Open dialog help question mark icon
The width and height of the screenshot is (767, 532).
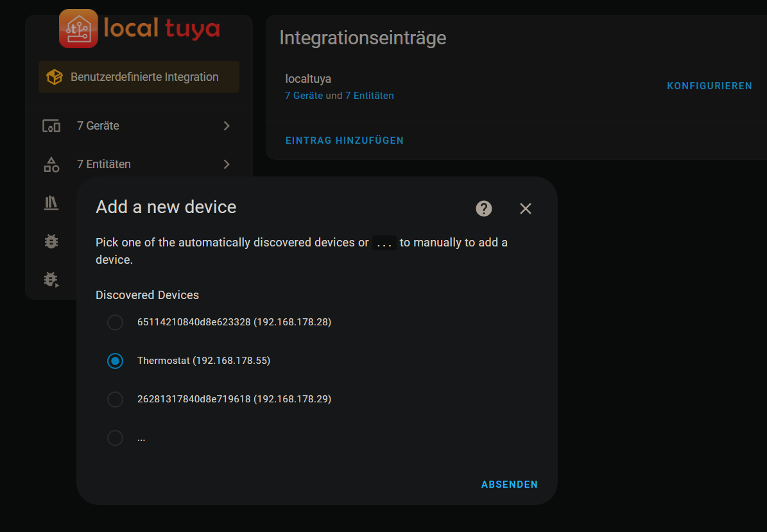[x=484, y=209]
